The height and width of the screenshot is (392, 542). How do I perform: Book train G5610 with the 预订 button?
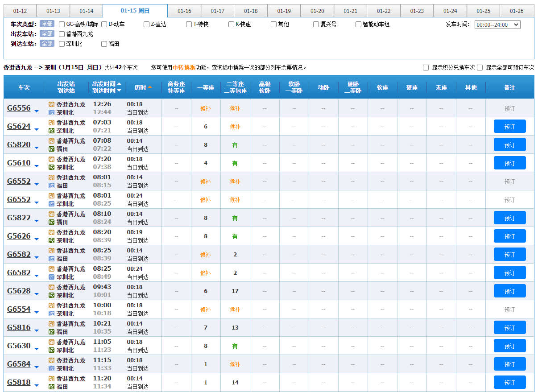509,163
